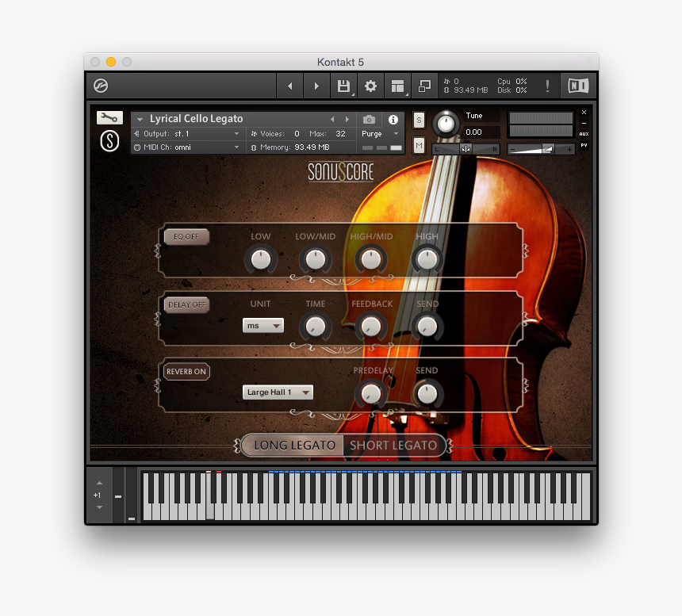The height and width of the screenshot is (616, 682).
Task: Click the EQ HIGH/MID knob
Action: [x=371, y=260]
